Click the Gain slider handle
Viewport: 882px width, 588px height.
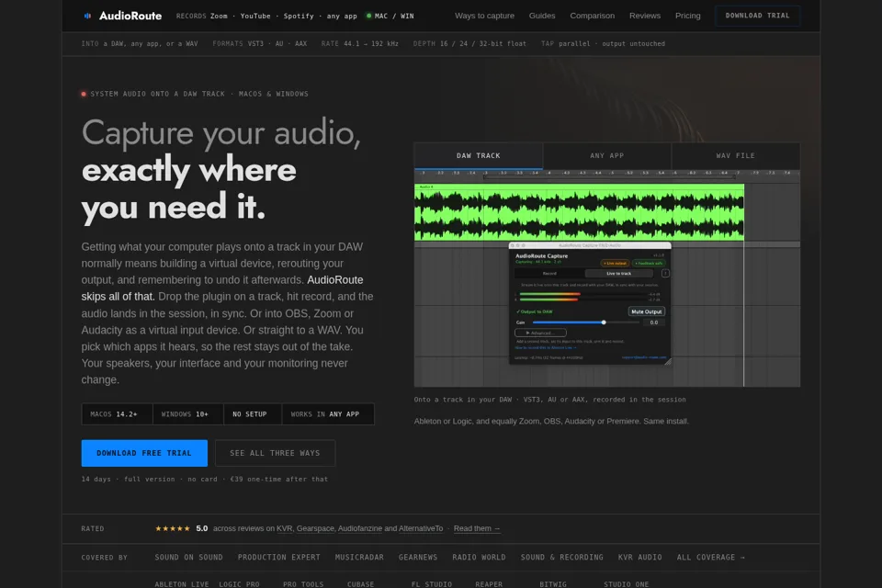(x=604, y=322)
